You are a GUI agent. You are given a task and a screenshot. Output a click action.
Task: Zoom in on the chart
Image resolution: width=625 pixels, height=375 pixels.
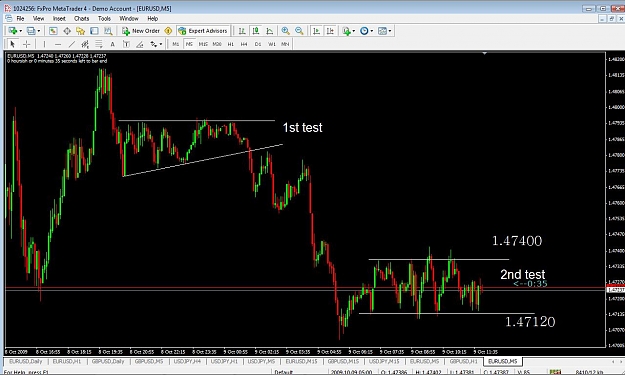[x=285, y=31]
